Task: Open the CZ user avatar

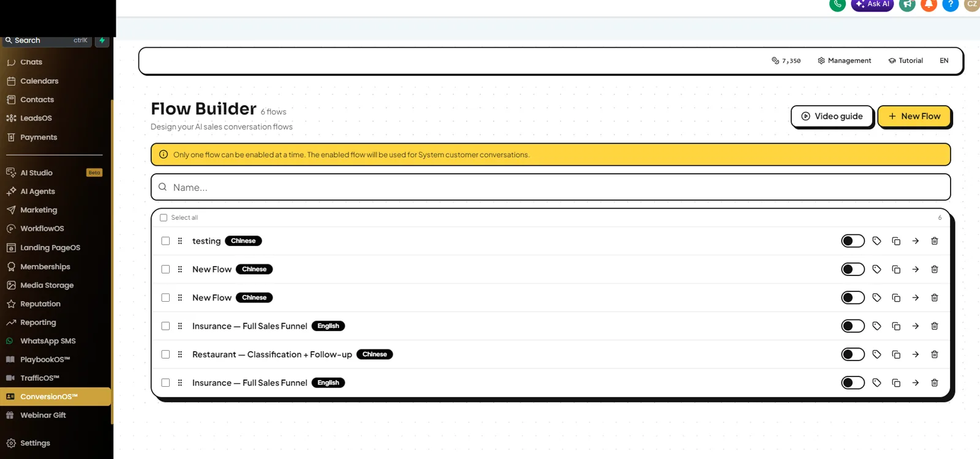Action: (972, 4)
